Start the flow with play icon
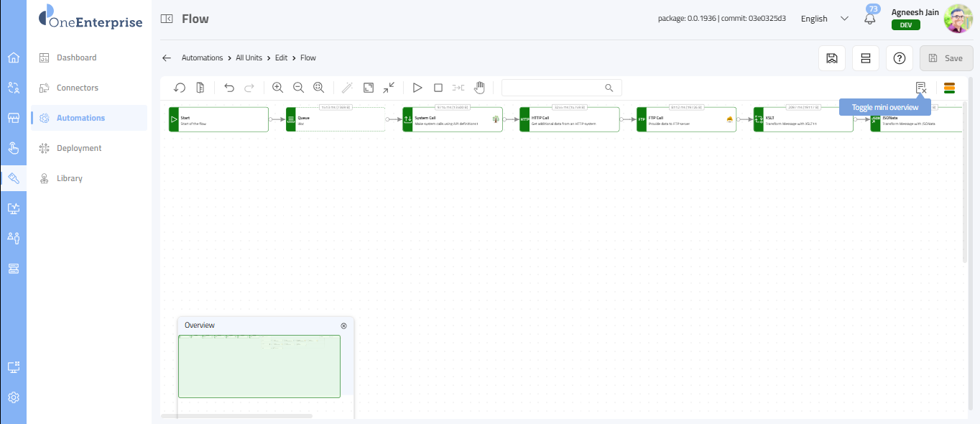The width and height of the screenshot is (980, 424). click(417, 88)
